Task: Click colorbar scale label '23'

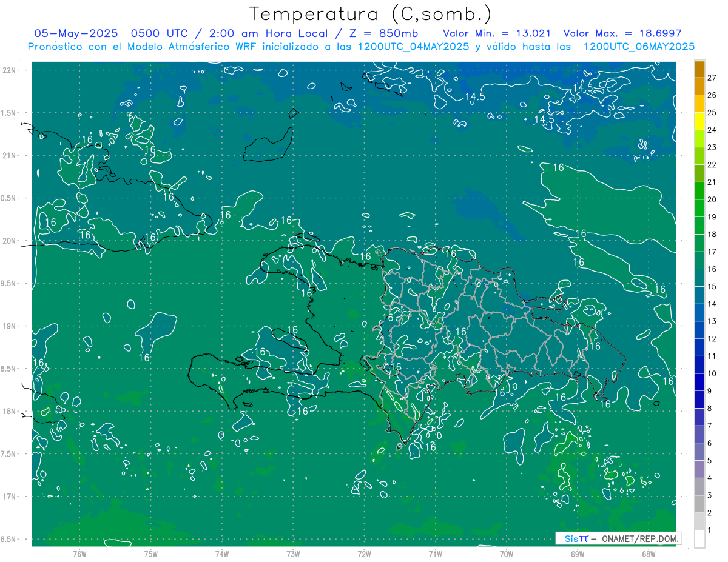Action: point(712,147)
